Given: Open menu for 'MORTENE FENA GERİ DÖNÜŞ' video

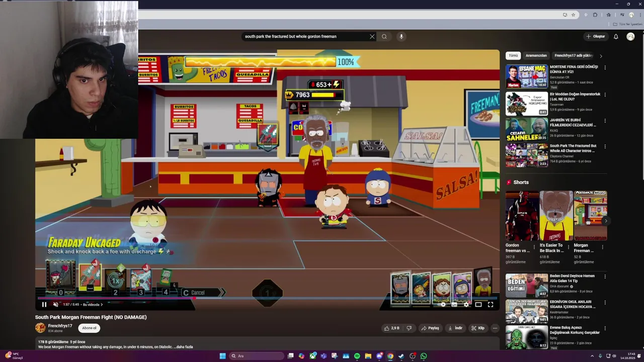Looking at the screenshot, I should (x=605, y=67).
